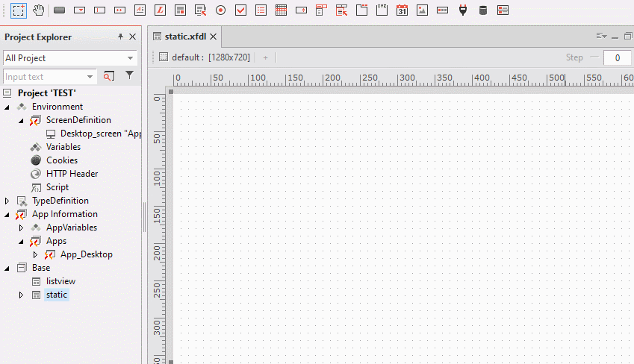Activate the hand pan tool
634x364 pixels.
(x=38, y=10)
